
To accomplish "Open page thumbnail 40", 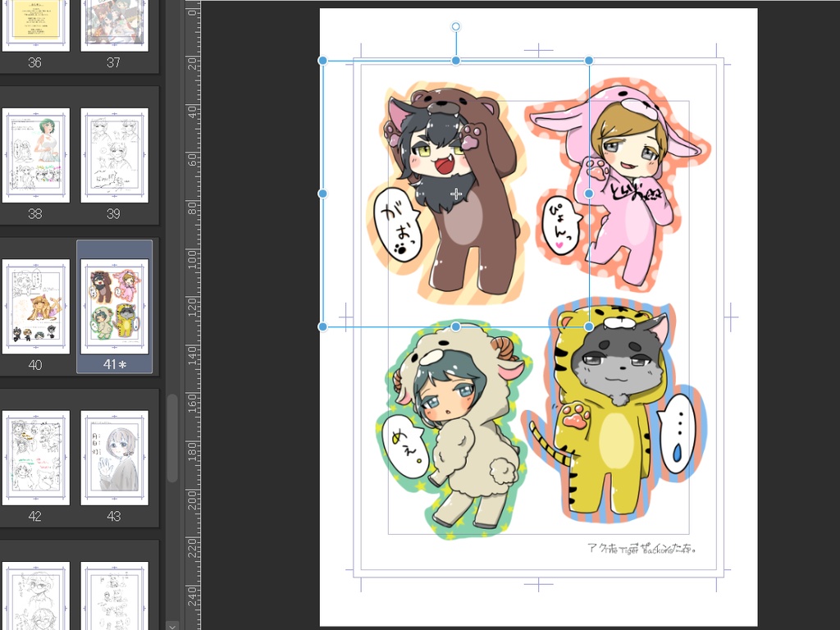I will coord(36,307).
